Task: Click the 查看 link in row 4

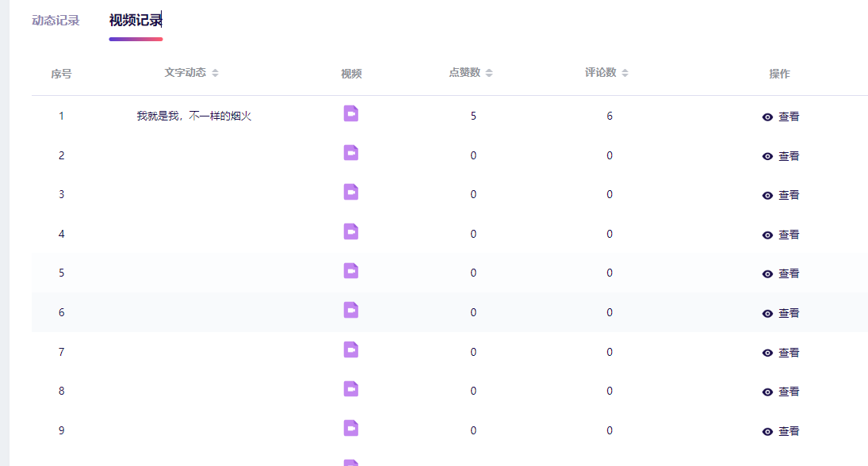Action: (789, 235)
